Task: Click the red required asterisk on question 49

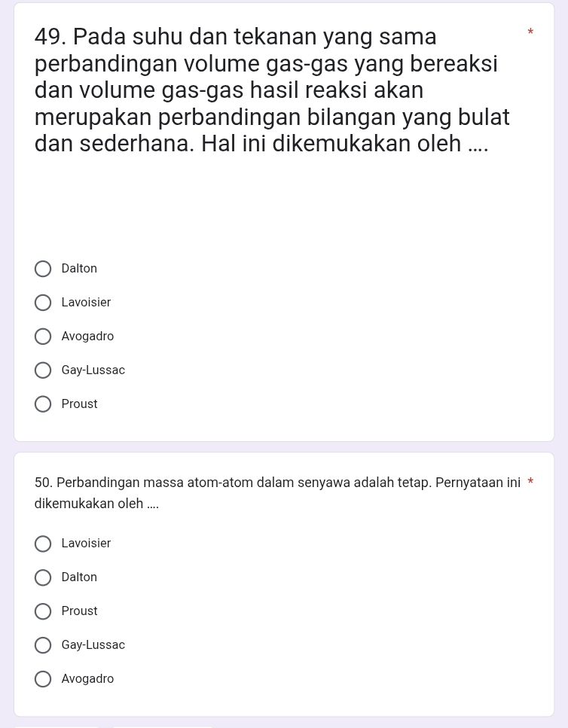Action: (x=530, y=32)
